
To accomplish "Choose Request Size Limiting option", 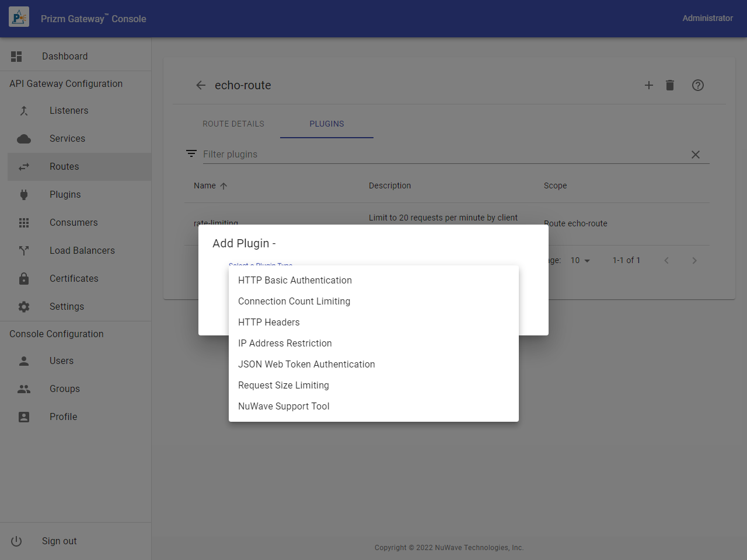I will coord(284,386).
